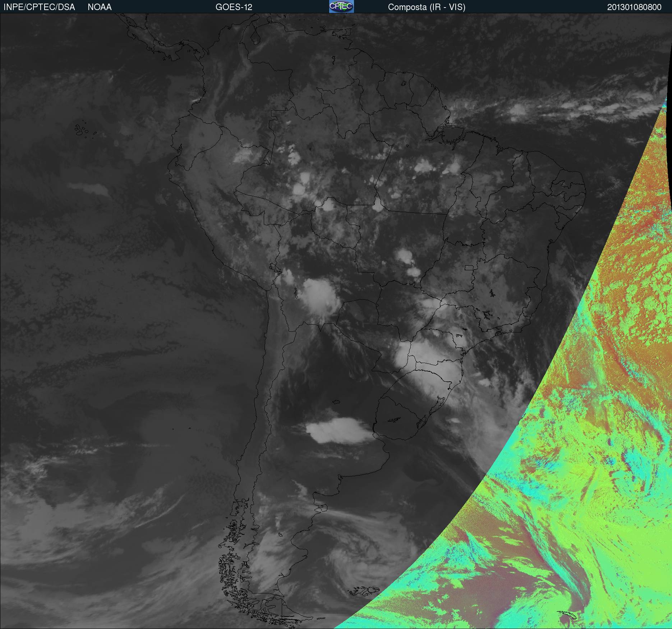Click the CPTEC logo in header
Viewport: 672px width, 629px height.
pos(341,6)
